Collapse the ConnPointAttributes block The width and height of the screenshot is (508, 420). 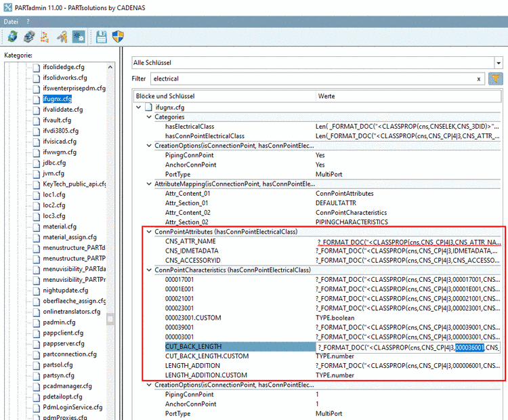pyautogui.click(x=150, y=232)
